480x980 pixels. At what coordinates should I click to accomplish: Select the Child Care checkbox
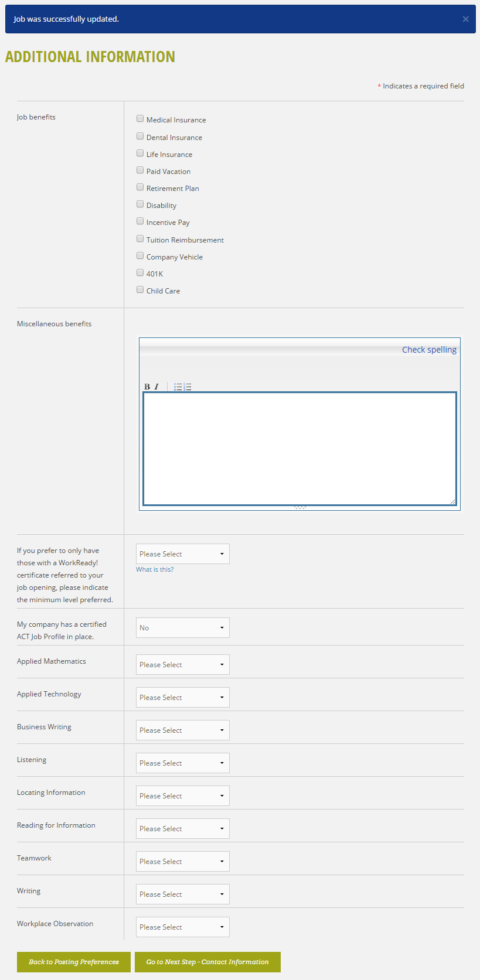point(140,289)
